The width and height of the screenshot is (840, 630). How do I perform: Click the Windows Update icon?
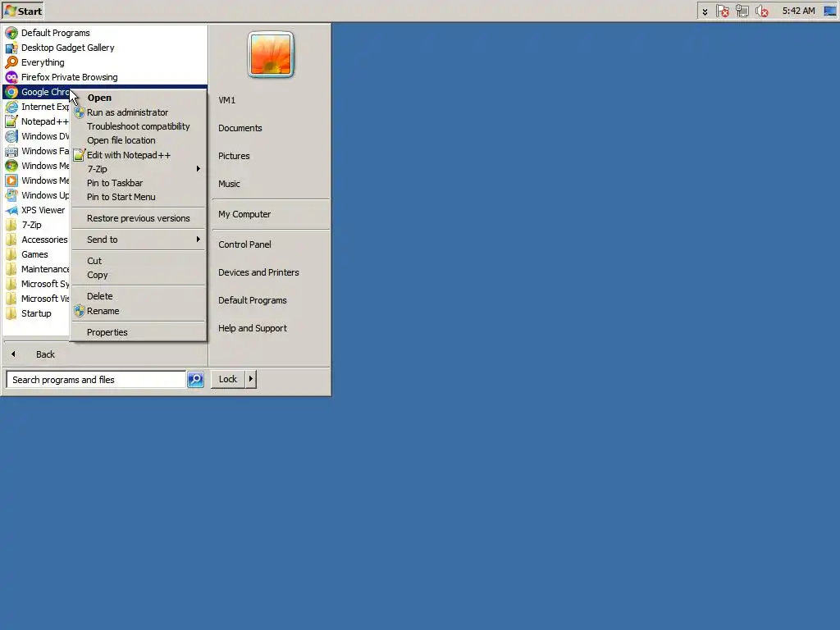(x=11, y=195)
